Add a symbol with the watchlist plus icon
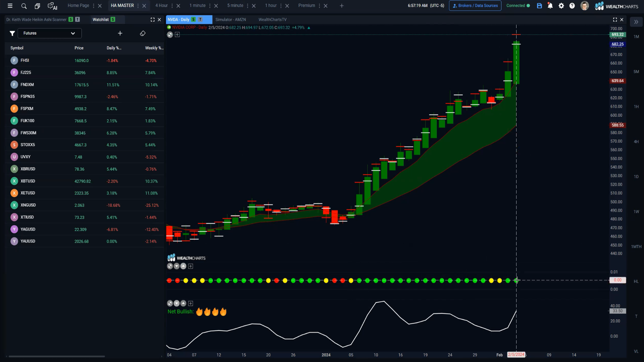Screen dimensions: 644x362 120,33
